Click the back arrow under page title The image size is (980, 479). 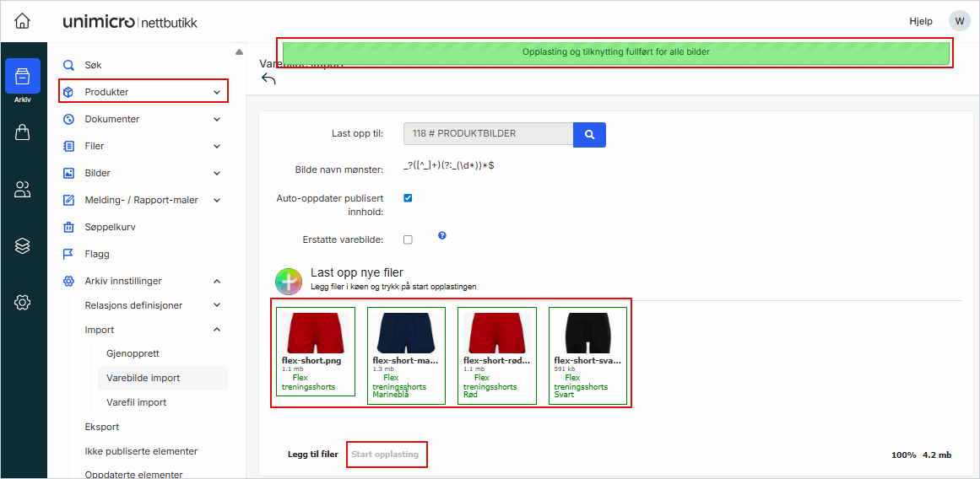click(268, 78)
